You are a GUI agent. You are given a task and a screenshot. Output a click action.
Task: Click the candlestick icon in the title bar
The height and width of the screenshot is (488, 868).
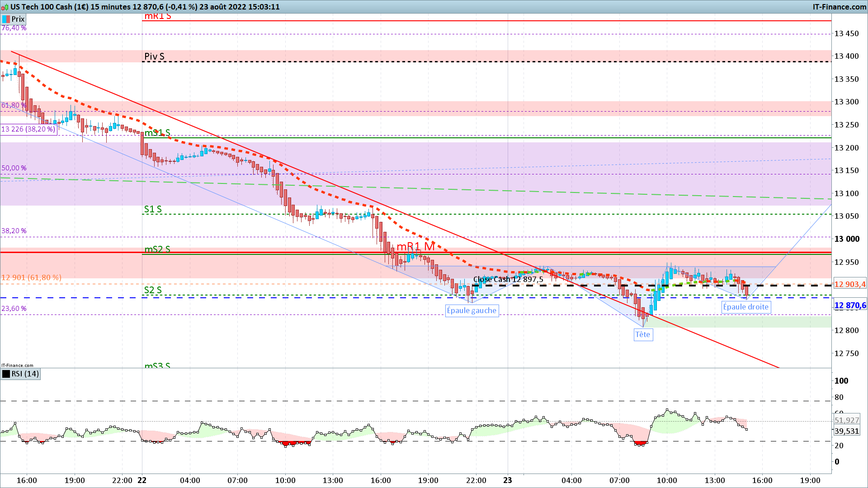[5, 7]
